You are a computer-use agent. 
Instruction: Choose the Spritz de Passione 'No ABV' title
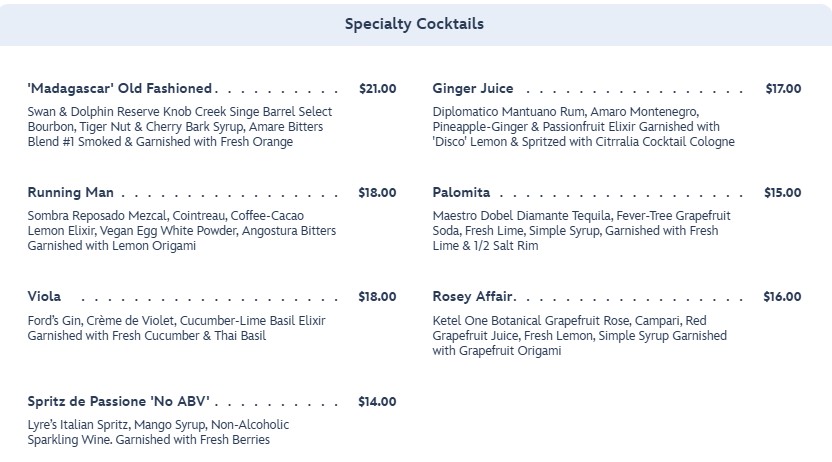[x=118, y=401]
